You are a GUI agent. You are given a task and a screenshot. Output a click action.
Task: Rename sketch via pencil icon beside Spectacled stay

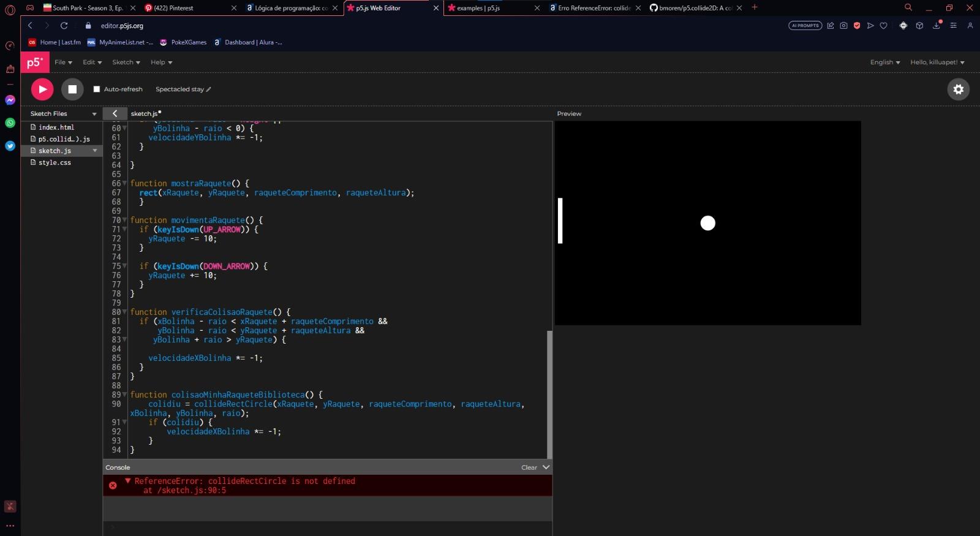tap(209, 89)
